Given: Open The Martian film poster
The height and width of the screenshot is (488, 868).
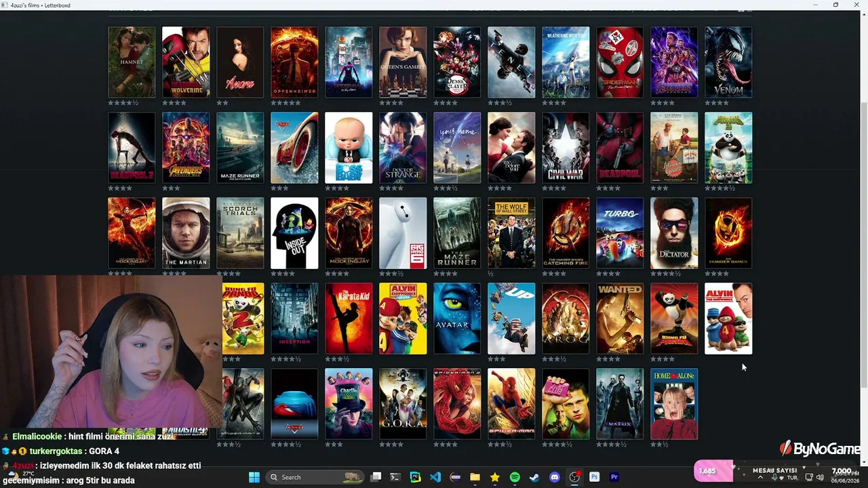Looking at the screenshot, I should click(x=186, y=233).
